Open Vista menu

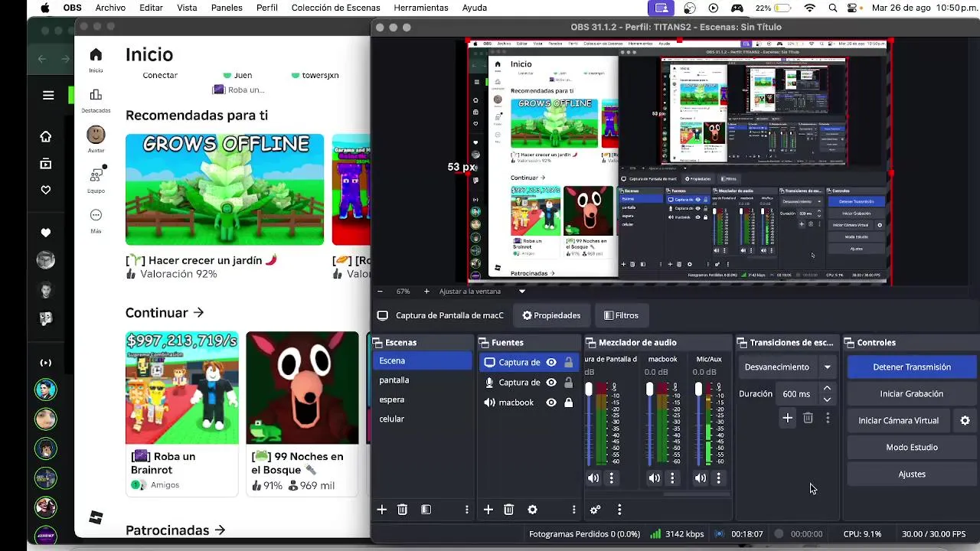[x=187, y=8]
